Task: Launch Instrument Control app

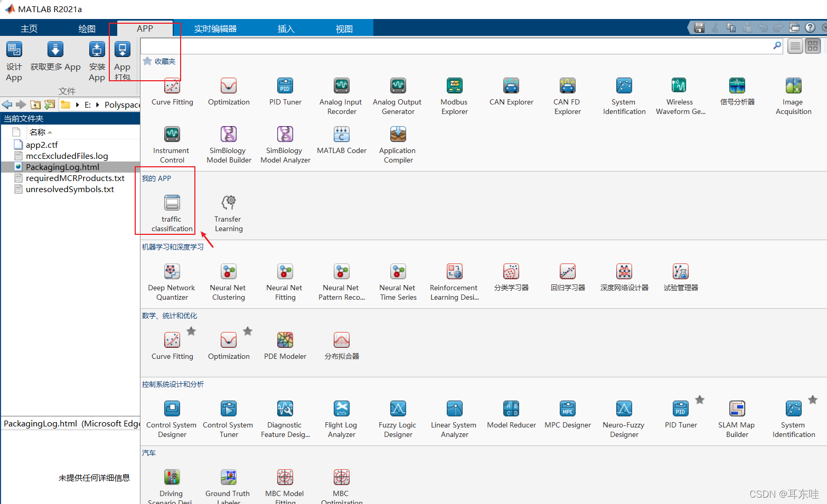Action: [x=172, y=145]
